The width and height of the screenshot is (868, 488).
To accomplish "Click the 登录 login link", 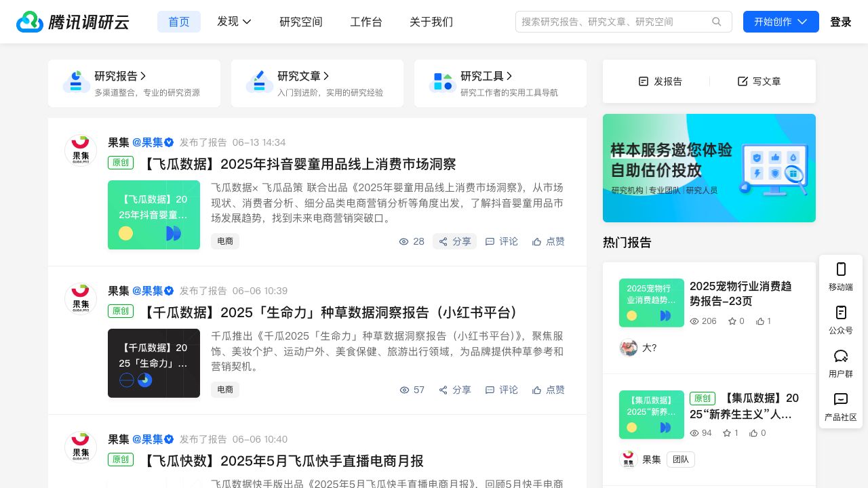I will (x=841, y=22).
